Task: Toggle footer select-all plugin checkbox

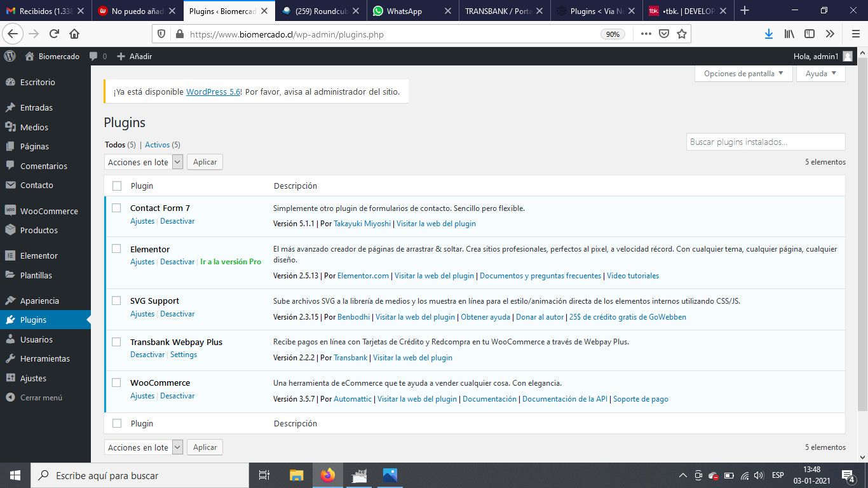Action: tap(116, 423)
